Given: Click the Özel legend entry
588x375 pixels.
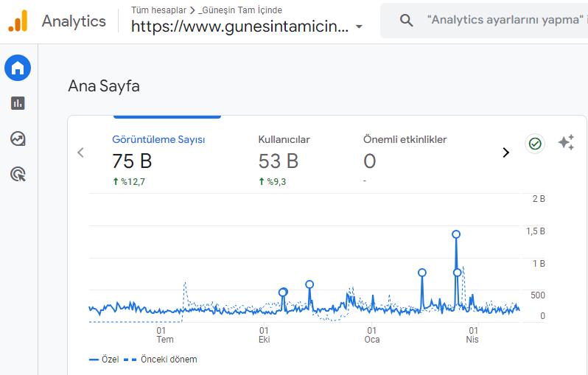Looking at the screenshot, I should tap(104, 360).
